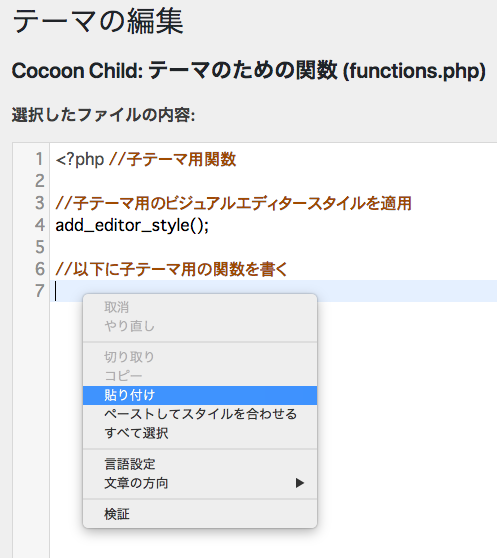The width and height of the screenshot is (497, 558).
Task: Click line number 4 in gutter
Action: click(x=39, y=225)
